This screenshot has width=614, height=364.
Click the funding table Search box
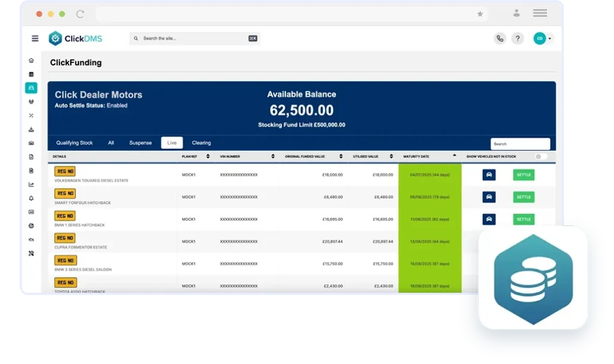click(520, 144)
